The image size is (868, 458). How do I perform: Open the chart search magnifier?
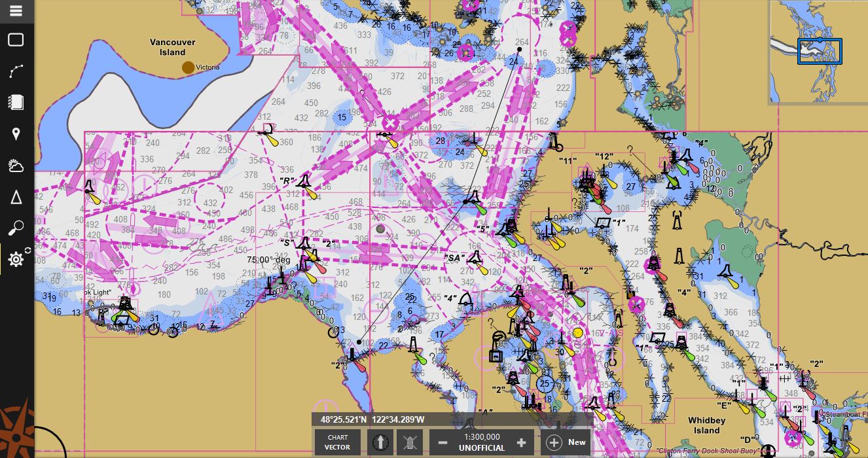coord(16,227)
